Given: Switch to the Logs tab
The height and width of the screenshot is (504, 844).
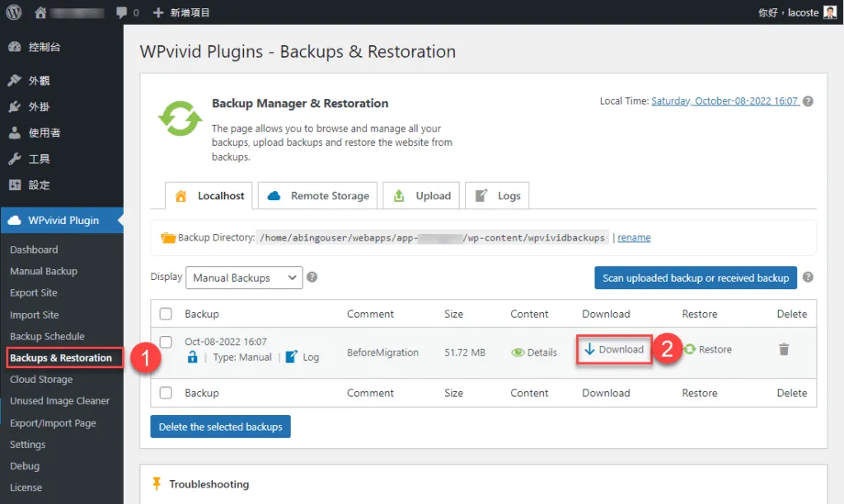Looking at the screenshot, I should (x=497, y=196).
